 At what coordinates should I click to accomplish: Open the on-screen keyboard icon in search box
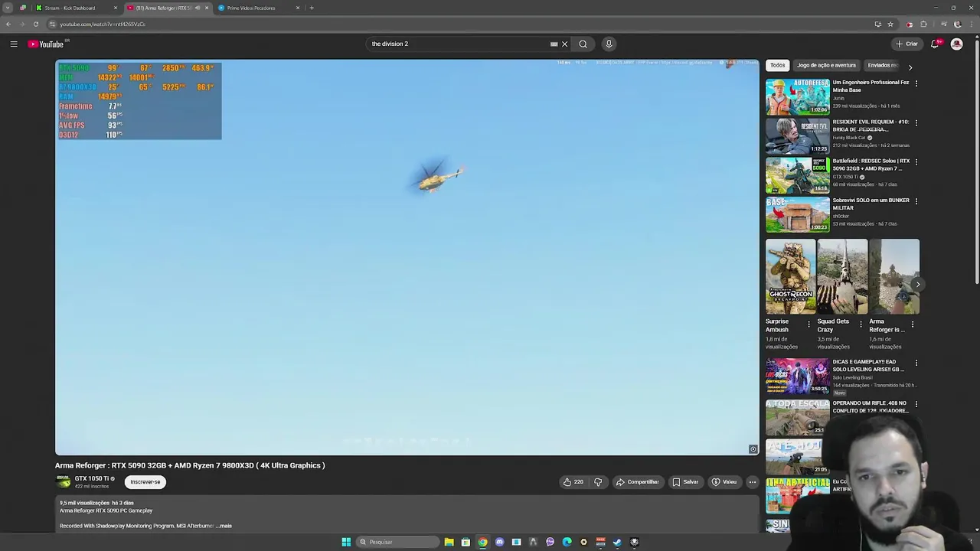pyautogui.click(x=554, y=44)
